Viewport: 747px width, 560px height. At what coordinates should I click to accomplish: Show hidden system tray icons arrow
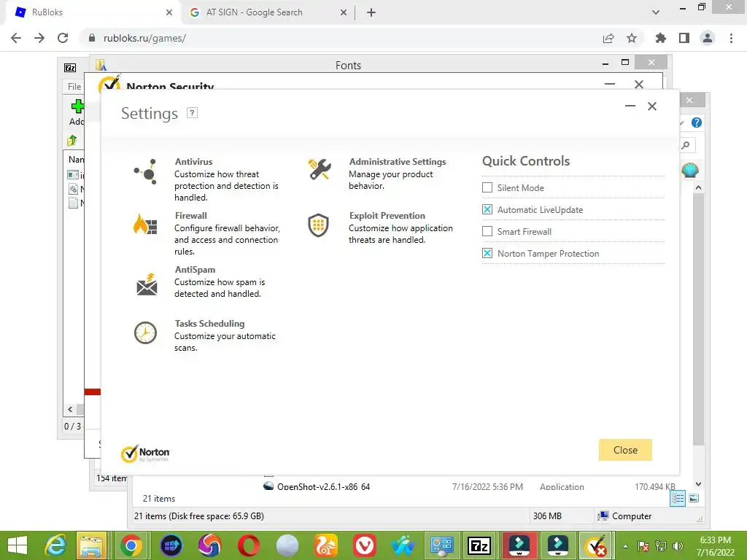(x=625, y=546)
